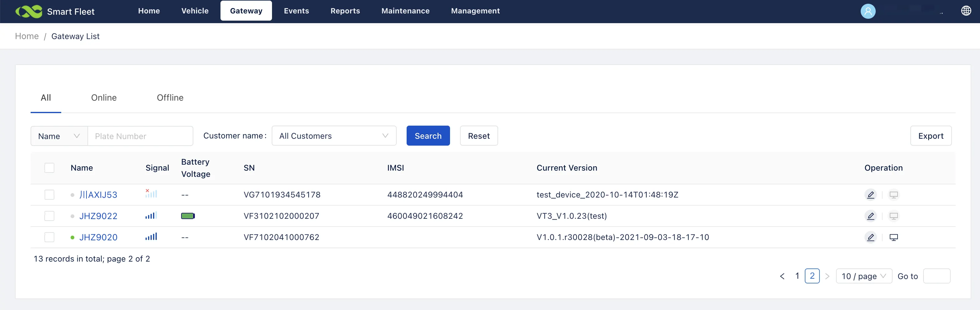
Task: Go to the Reports menu
Action: coord(345,11)
